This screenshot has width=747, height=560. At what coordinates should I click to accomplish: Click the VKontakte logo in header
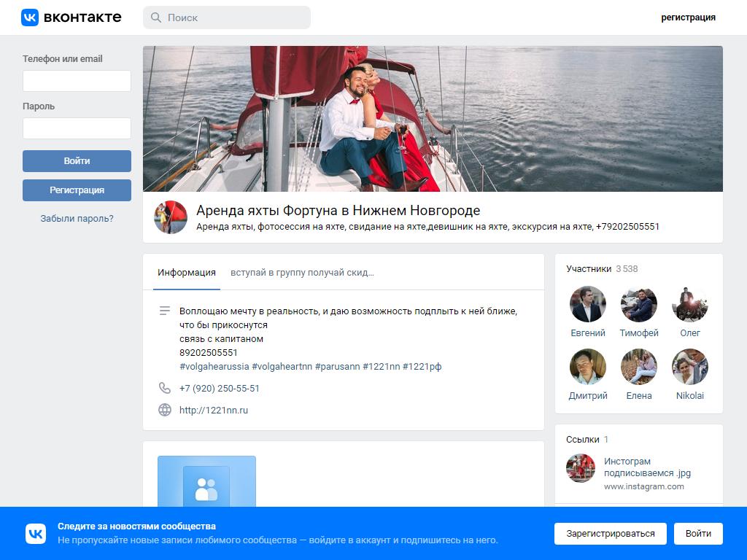[71, 17]
